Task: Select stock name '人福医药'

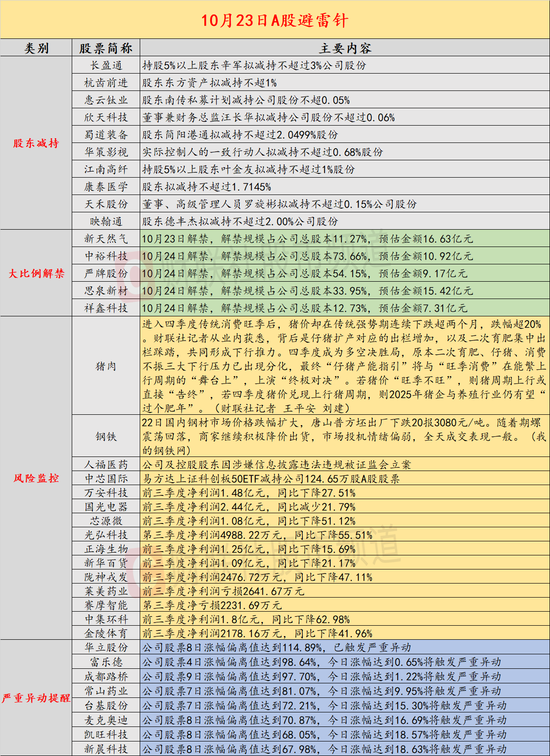Action: pos(106,464)
